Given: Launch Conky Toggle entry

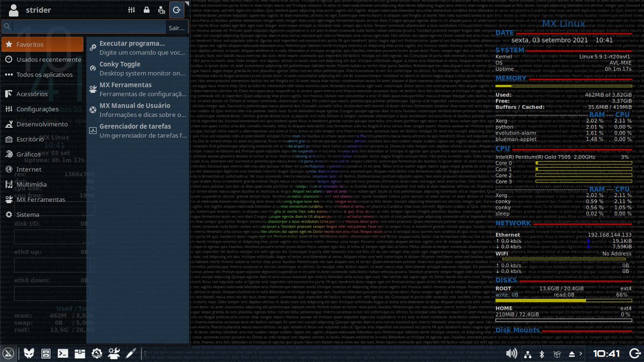Looking at the screenshot, I should [x=137, y=69].
